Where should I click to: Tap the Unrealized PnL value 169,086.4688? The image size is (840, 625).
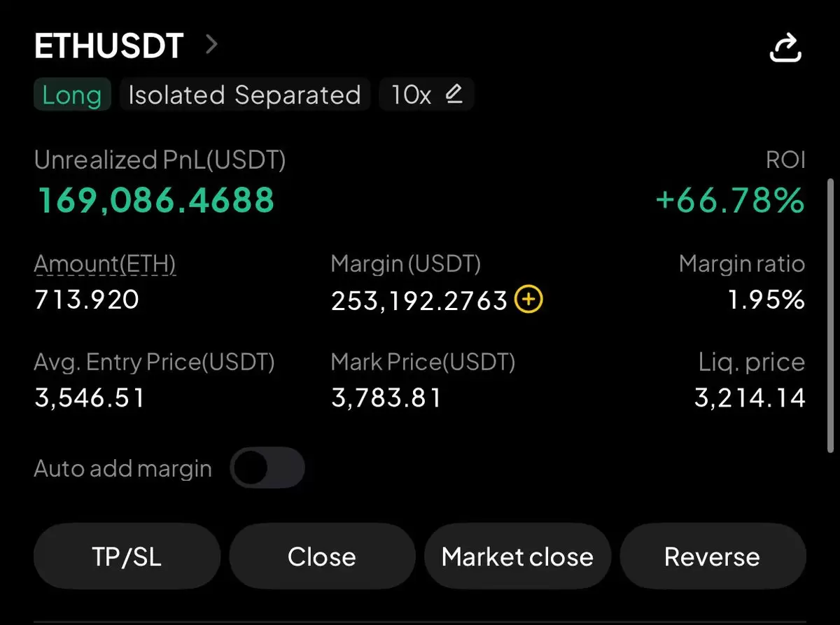(x=155, y=200)
